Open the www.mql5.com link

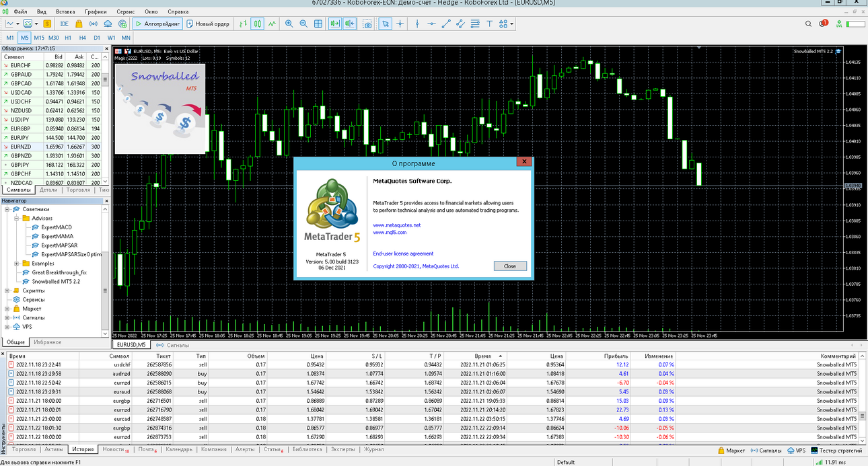(x=390, y=233)
